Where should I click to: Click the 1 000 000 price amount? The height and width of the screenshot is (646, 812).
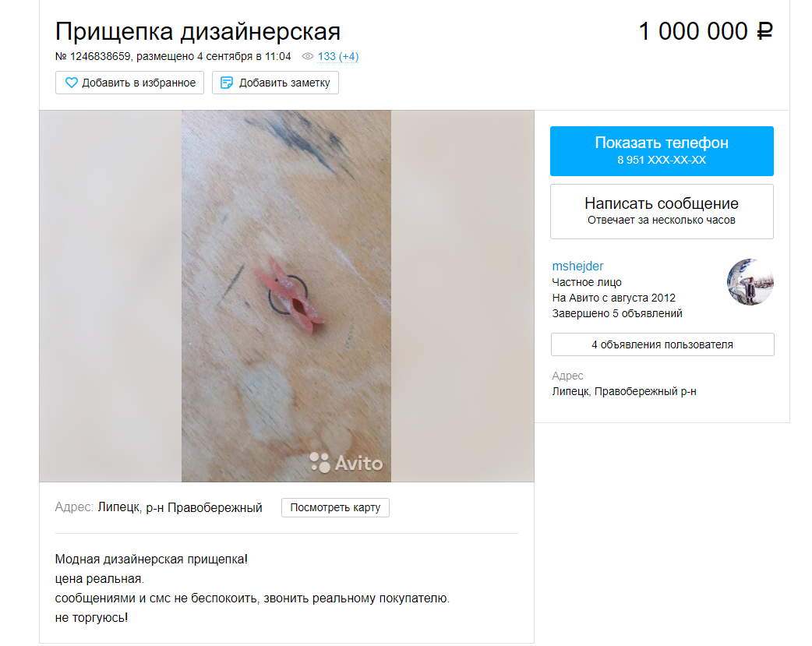click(693, 32)
